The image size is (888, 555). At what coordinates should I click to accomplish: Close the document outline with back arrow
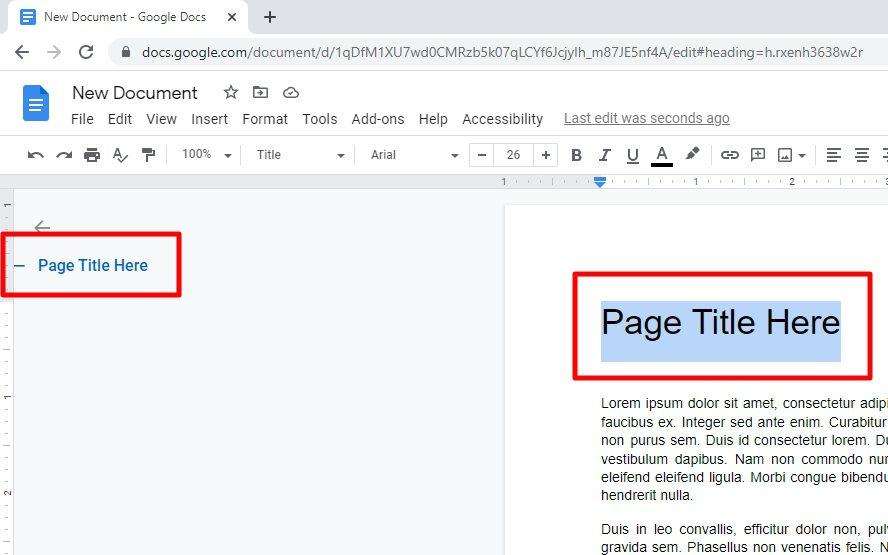coord(42,227)
